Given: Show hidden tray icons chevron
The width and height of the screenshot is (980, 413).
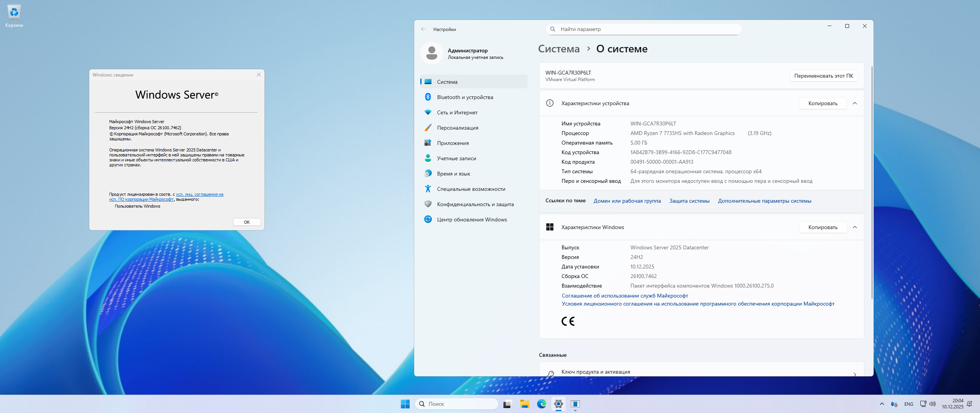Looking at the screenshot, I should click(x=882, y=404).
